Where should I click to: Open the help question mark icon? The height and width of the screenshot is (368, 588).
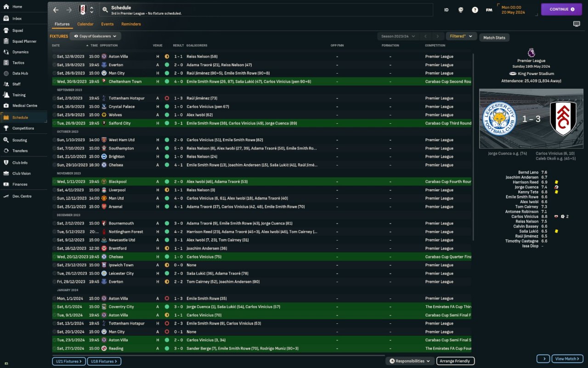[x=475, y=10]
